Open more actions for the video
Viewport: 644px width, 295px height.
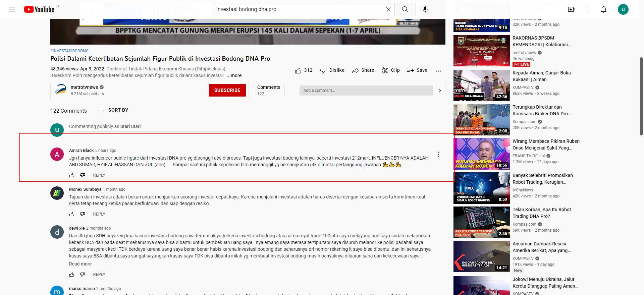coord(439,71)
